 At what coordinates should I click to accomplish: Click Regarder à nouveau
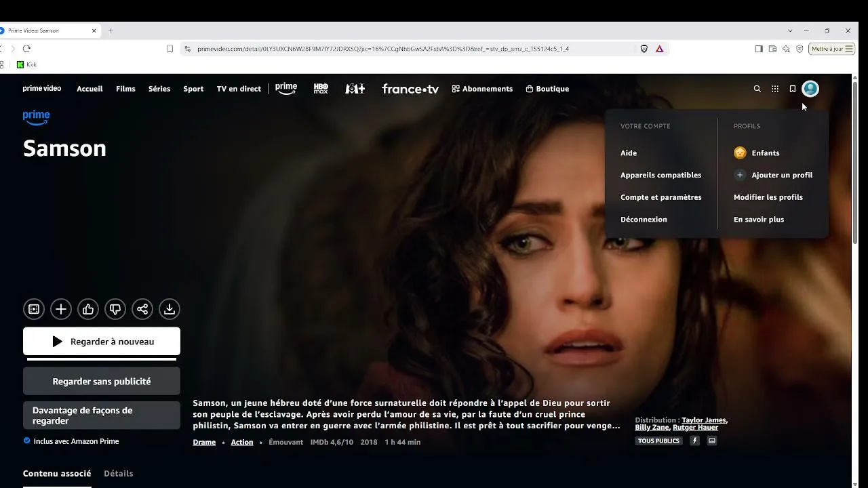tap(102, 342)
